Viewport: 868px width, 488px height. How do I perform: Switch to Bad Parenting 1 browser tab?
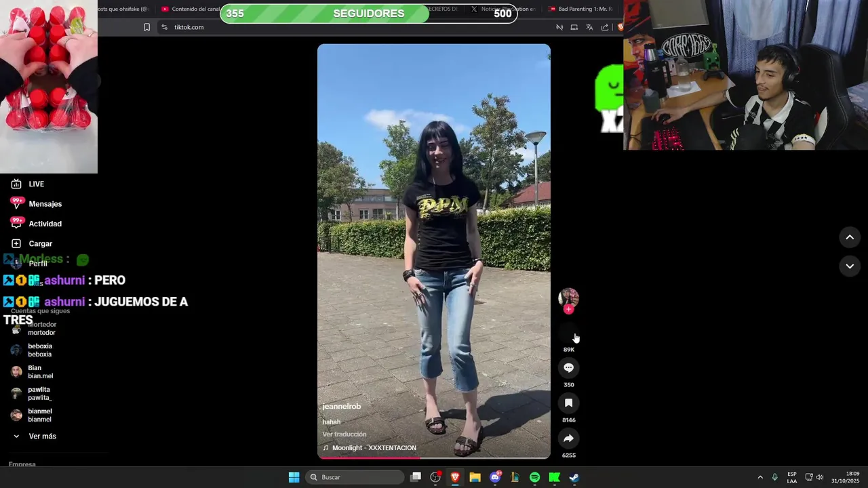click(x=582, y=9)
